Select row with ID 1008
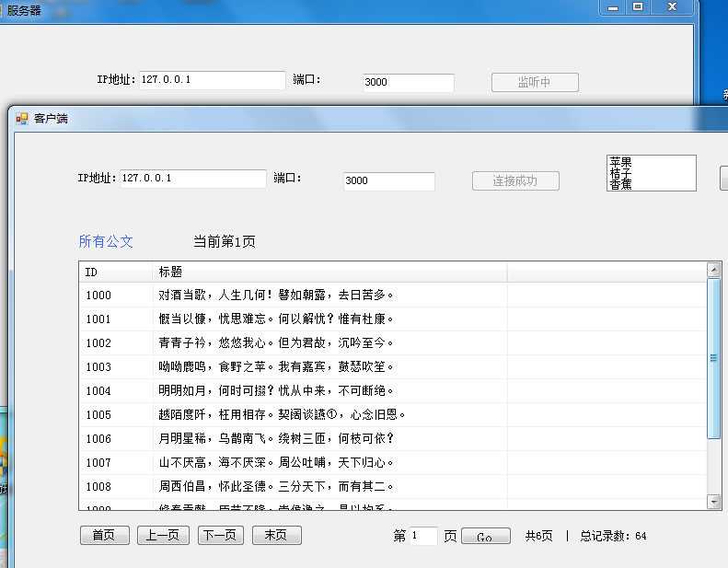 click(393, 487)
